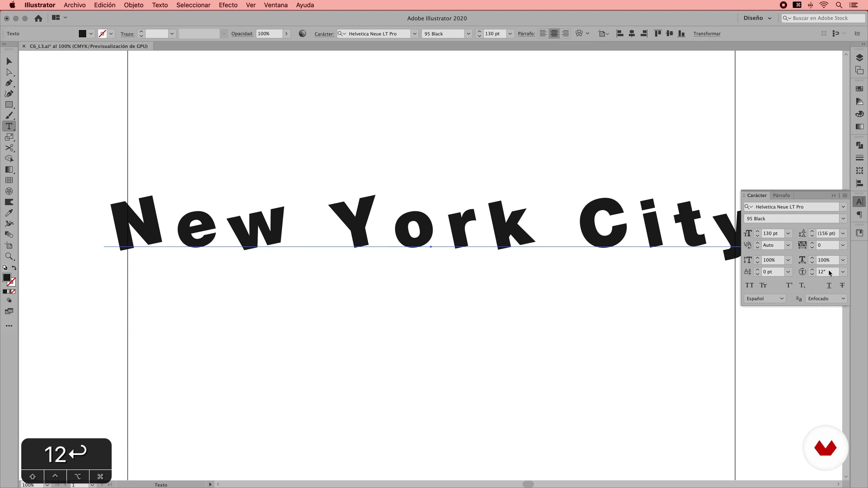Image resolution: width=868 pixels, height=488 pixels.
Task: Toggle Subscript style
Action: (x=802, y=285)
